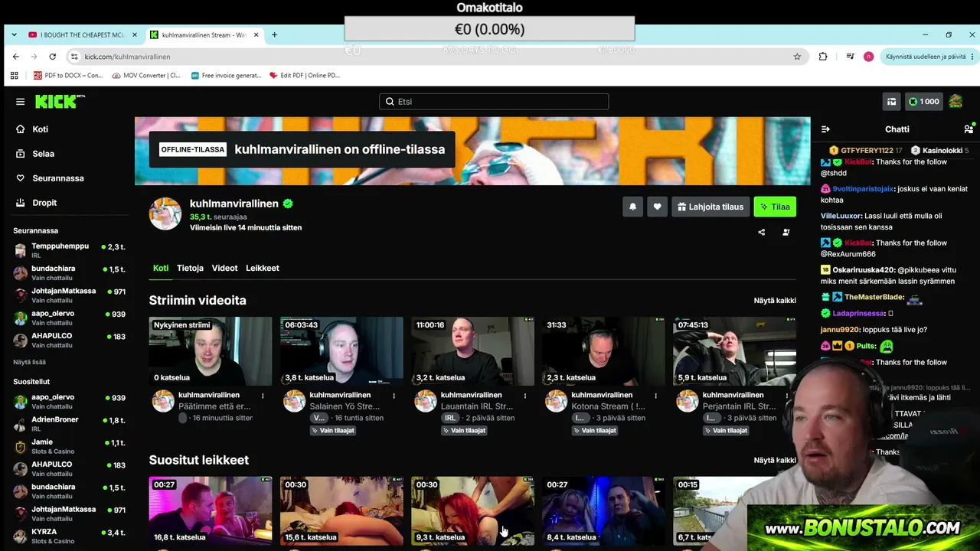Viewport: 980px width, 551px height.
Task: Open the 31:33 video thumbnail
Action: [x=603, y=351]
